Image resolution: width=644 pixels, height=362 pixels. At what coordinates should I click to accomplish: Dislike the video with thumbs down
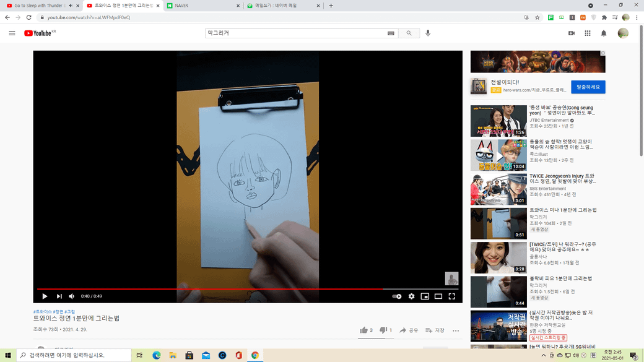coord(383,330)
